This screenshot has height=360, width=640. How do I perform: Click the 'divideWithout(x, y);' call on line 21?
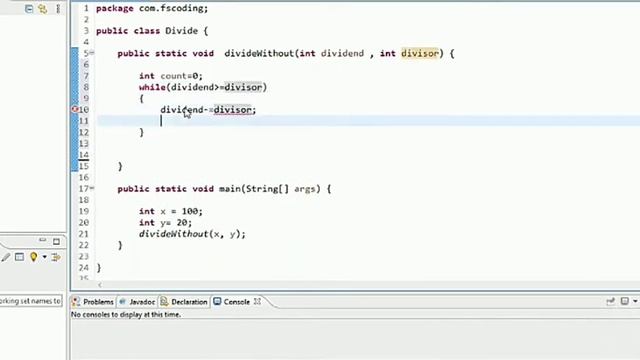click(x=192, y=234)
